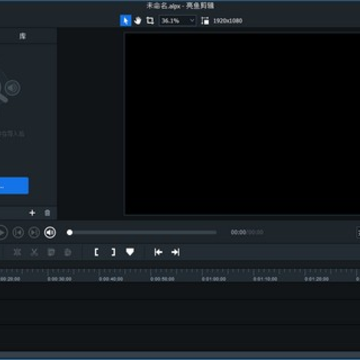Set the out point with the right bracket
Image resolution: width=360 pixels, height=360 pixels.
click(113, 252)
